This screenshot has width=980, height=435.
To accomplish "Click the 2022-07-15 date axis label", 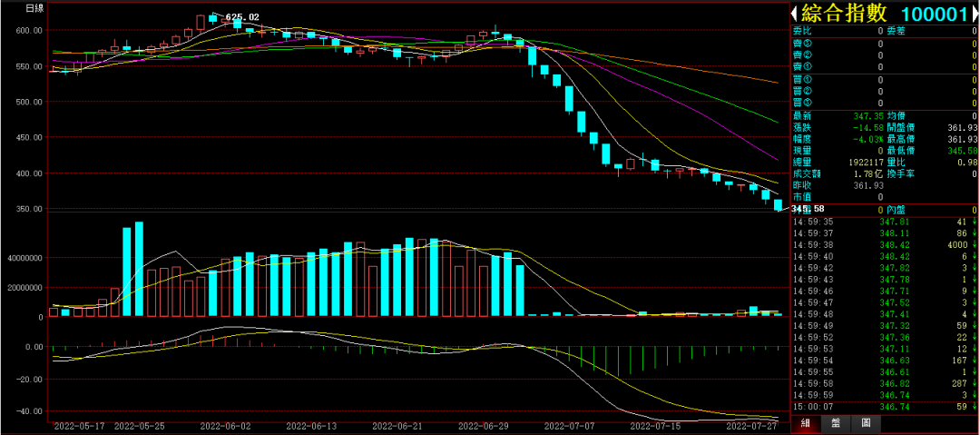I will [x=655, y=426].
